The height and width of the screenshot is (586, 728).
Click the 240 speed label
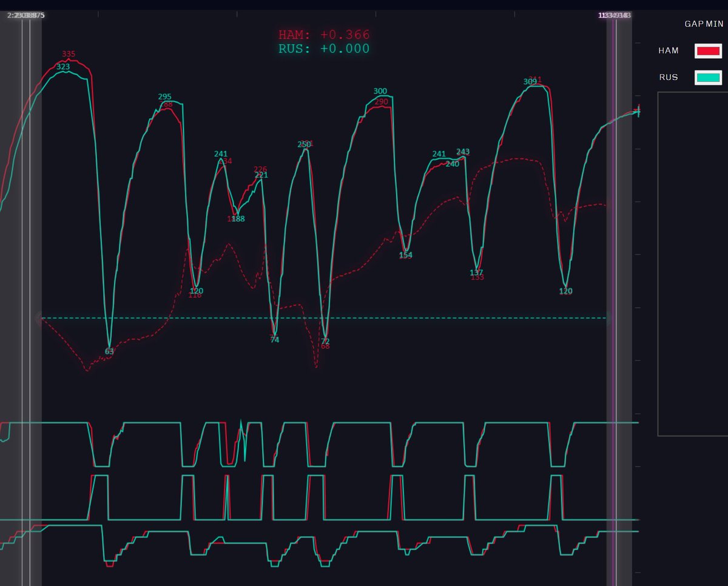[453, 164]
